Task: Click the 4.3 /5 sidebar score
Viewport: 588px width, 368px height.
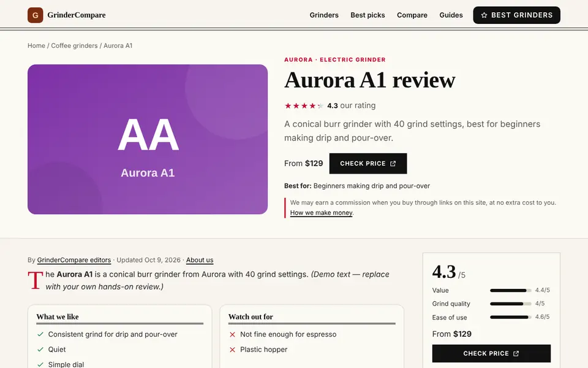Action: coord(449,272)
